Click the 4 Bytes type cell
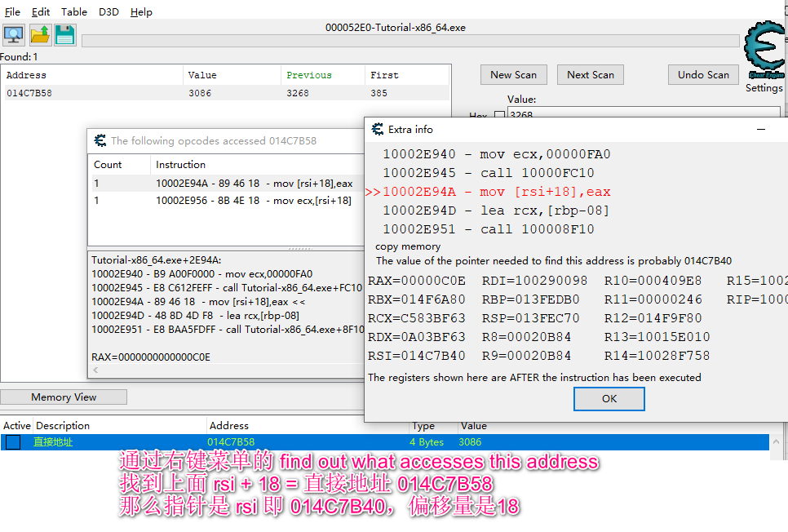The image size is (788, 532). (427, 442)
